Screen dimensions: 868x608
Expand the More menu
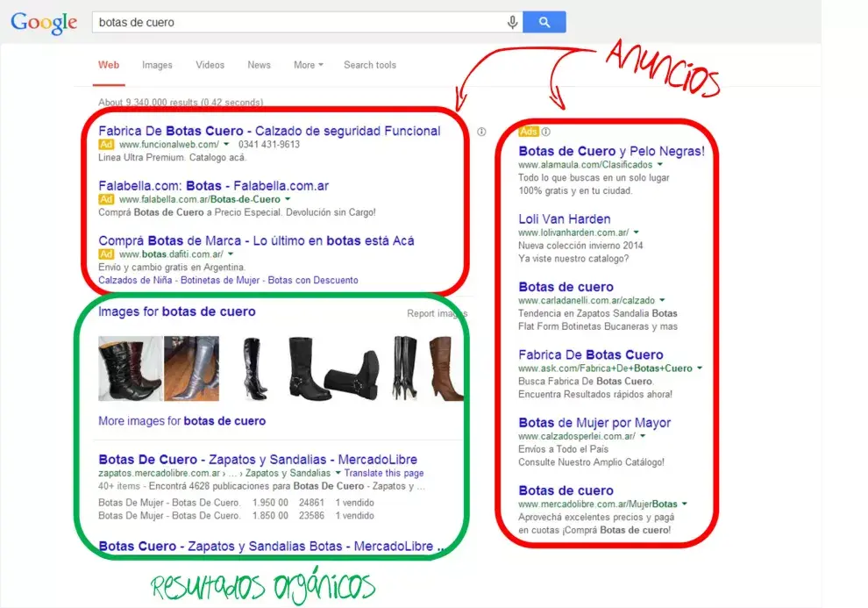click(309, 65)
